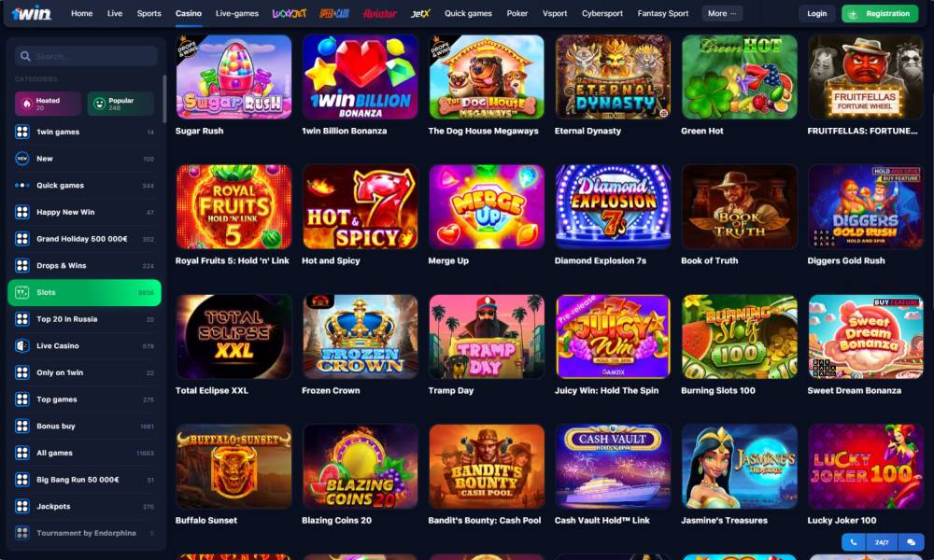Go to the 1win home logo

pyautogui.click(x=32, y=13)
